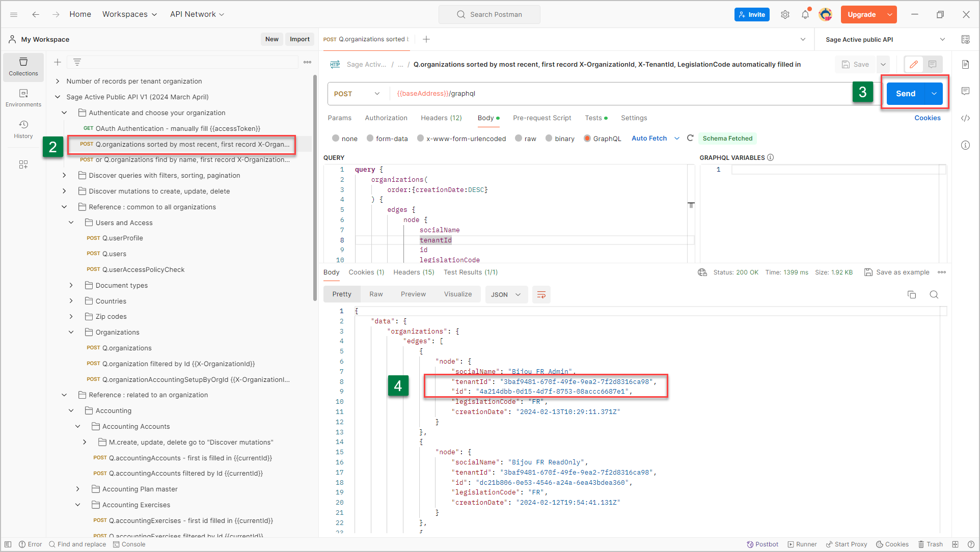The width and height of the screenshot is (980, 552).
Task: Open the JSON response format dropdown
Action: click(506, 294)
